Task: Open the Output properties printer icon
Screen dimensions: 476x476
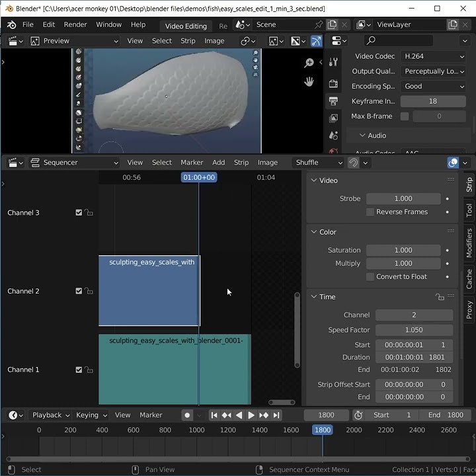Action: [333, 101]
